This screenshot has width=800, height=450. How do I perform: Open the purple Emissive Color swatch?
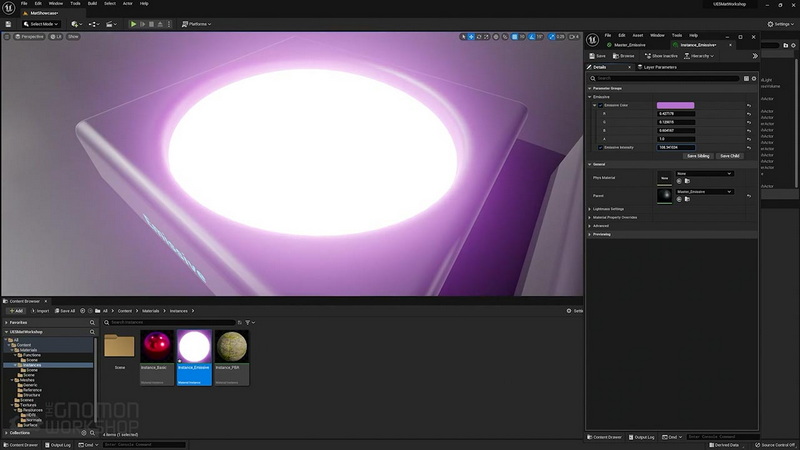coord(676,106)
